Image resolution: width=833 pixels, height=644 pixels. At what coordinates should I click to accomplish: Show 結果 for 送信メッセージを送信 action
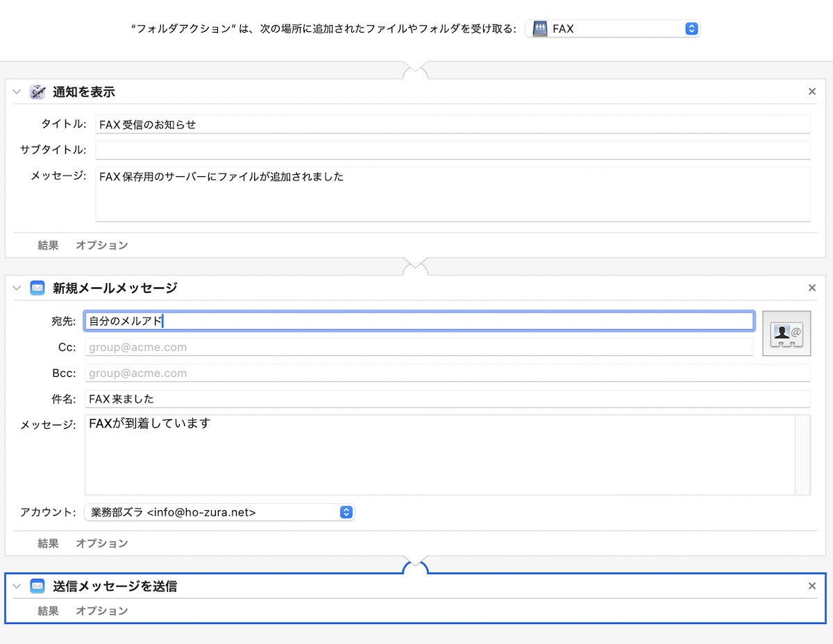coord(48,611)
